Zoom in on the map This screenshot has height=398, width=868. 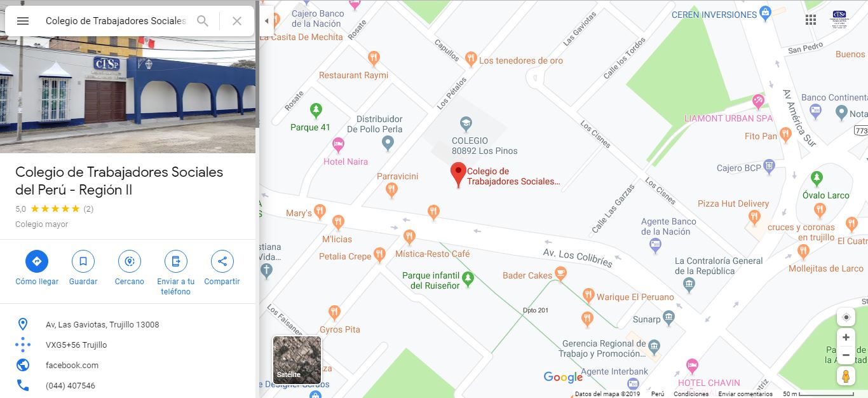tap(846, 338)
